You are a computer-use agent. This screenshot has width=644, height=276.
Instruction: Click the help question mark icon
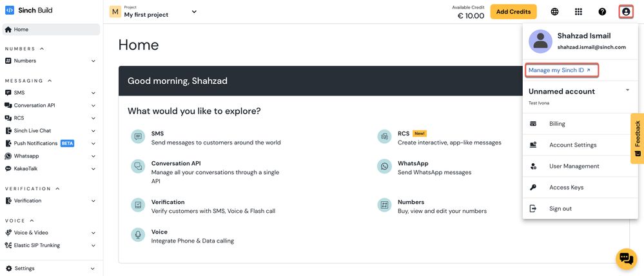(x=602, y=12)
